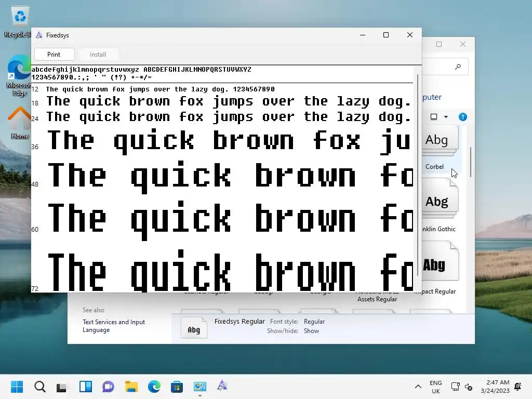
Task: Open Microsoft Store from the taskbar
Action: pyautogui.click(x=177, y=387)
